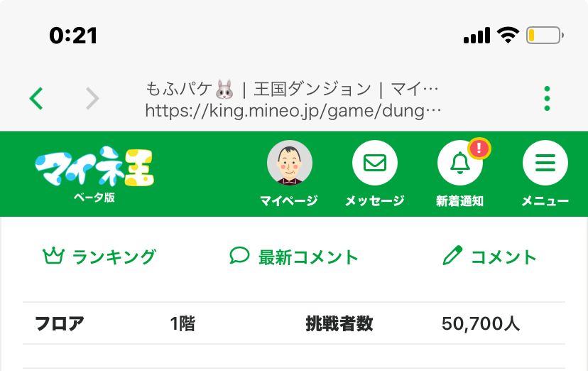Open the three-dot browser menu

tap(547, 98)
